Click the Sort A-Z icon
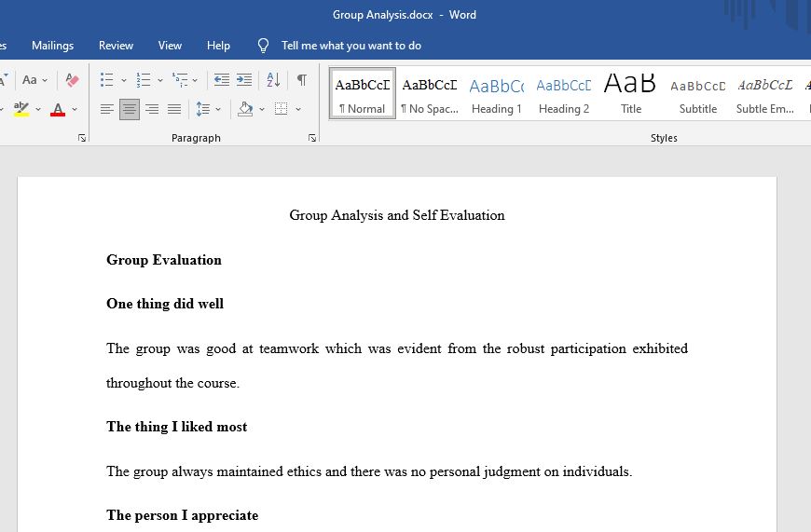This screenshot has height=532, width=811. tap(273, 80)
